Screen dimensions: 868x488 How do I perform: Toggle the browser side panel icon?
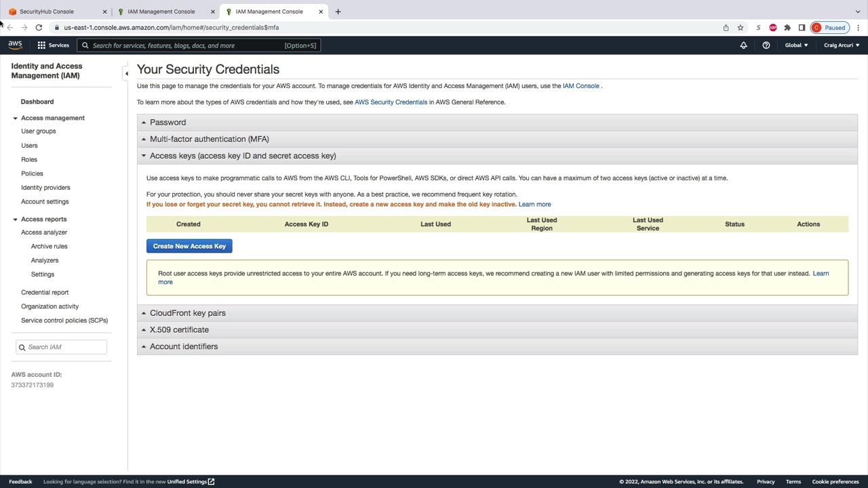click(802, 28)
